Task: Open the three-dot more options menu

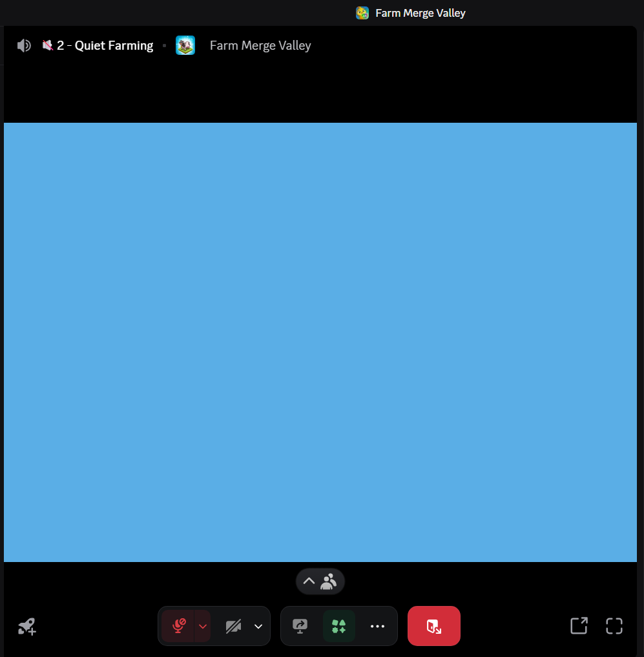Action: pos(377,626)
